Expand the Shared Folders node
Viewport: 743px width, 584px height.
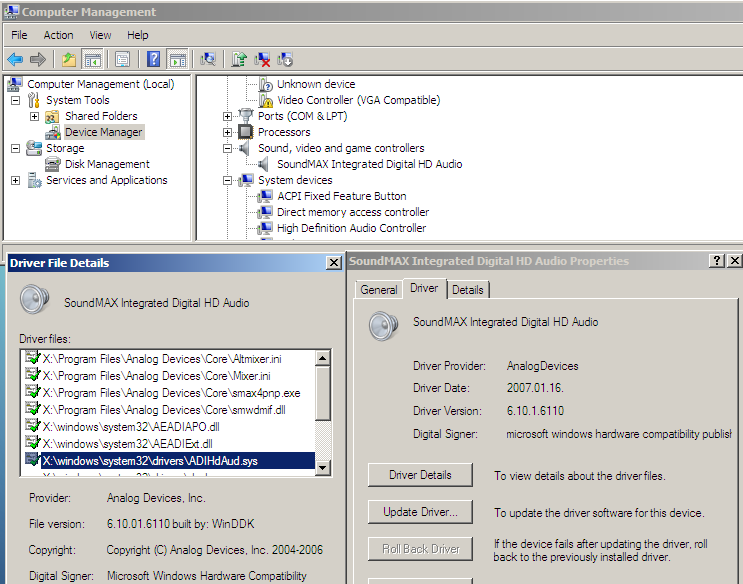coord(34,116)
